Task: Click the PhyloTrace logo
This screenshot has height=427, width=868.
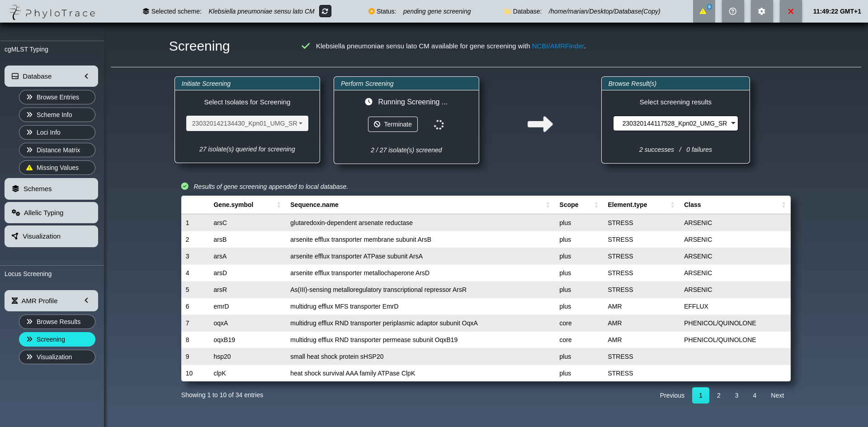Action: [x=53, y=12]
